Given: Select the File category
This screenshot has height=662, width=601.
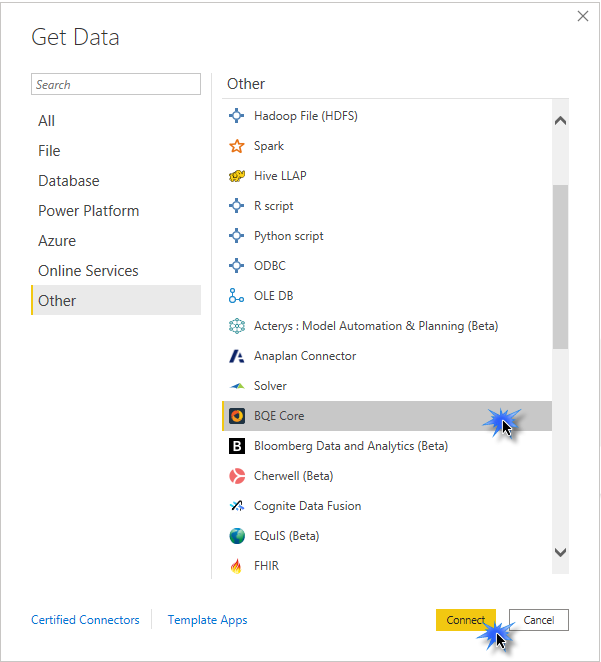Looking at the screenshot, I should pos(116,151).
